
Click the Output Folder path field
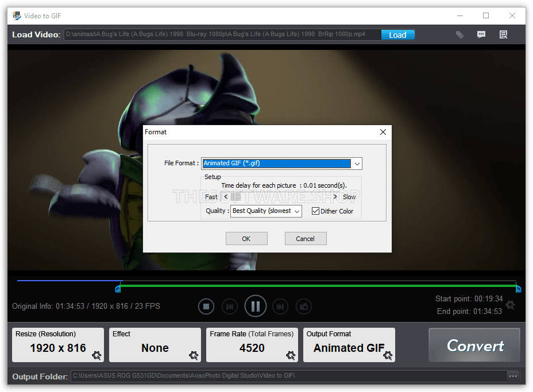289,376
